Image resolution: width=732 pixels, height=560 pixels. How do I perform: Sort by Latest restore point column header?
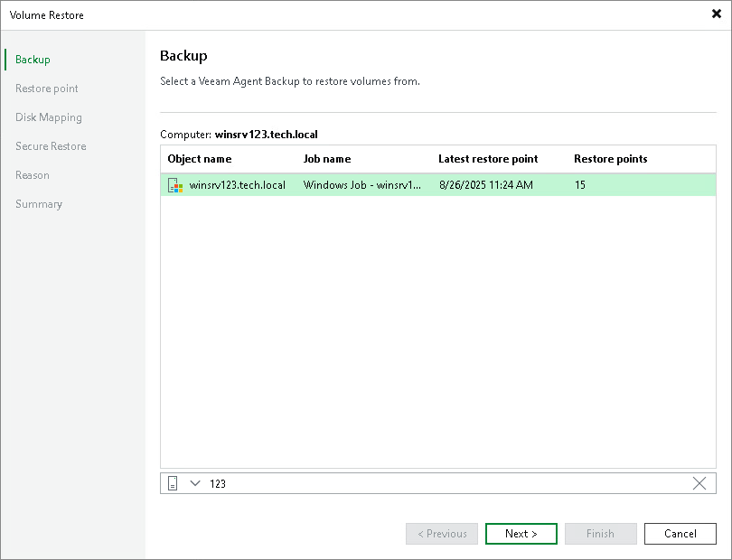coord(488,159)
